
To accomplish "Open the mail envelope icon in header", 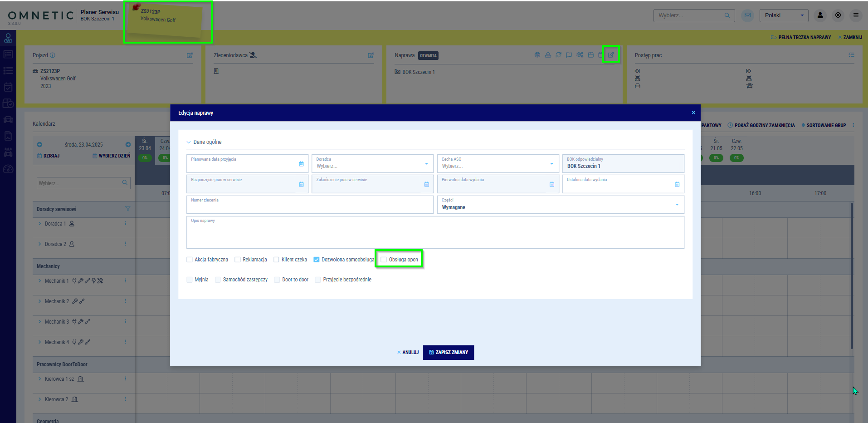I will pyautogui.click(x=747, y=15).
